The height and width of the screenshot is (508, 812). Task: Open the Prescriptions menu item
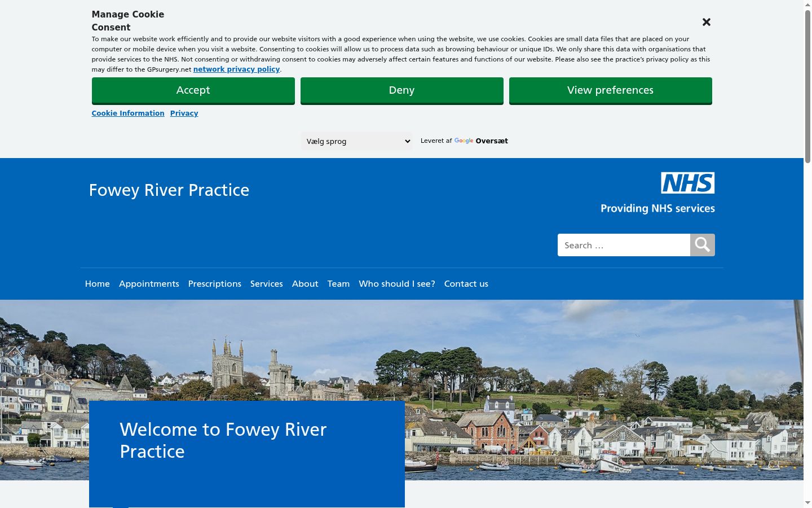click(215, 284)
